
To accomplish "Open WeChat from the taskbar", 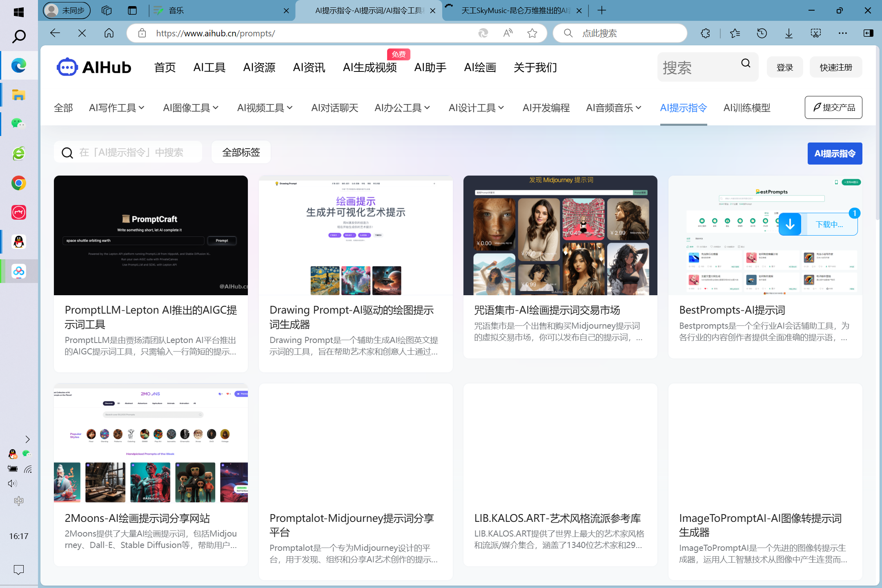I will (x=19, y=124).
